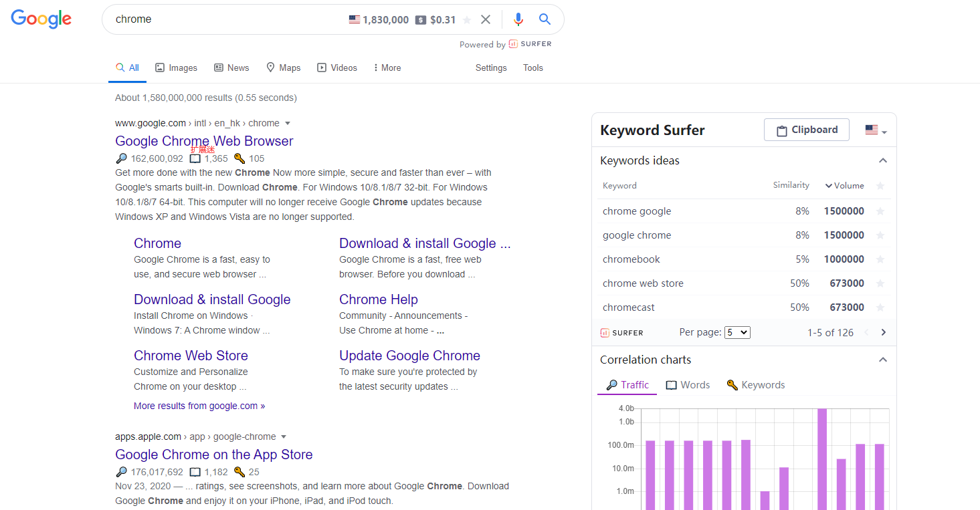The image size is (980, 510).
Task: Switch to the Videos tab
Action: point(337,68)
